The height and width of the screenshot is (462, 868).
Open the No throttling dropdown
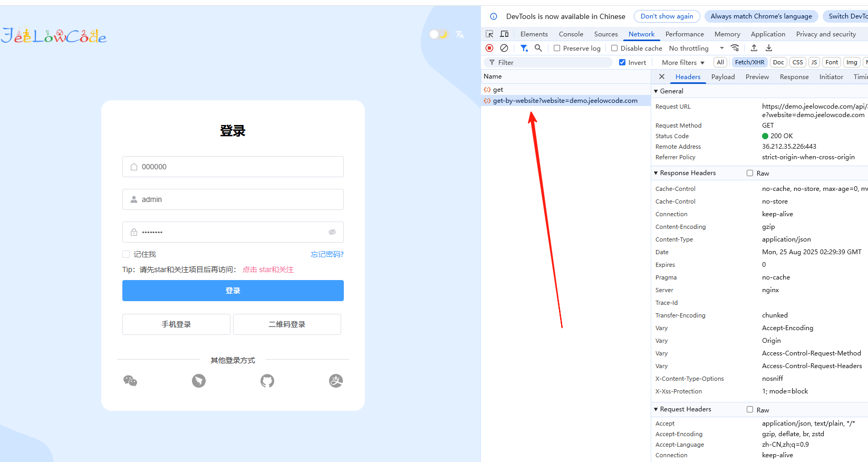(697, 48)
